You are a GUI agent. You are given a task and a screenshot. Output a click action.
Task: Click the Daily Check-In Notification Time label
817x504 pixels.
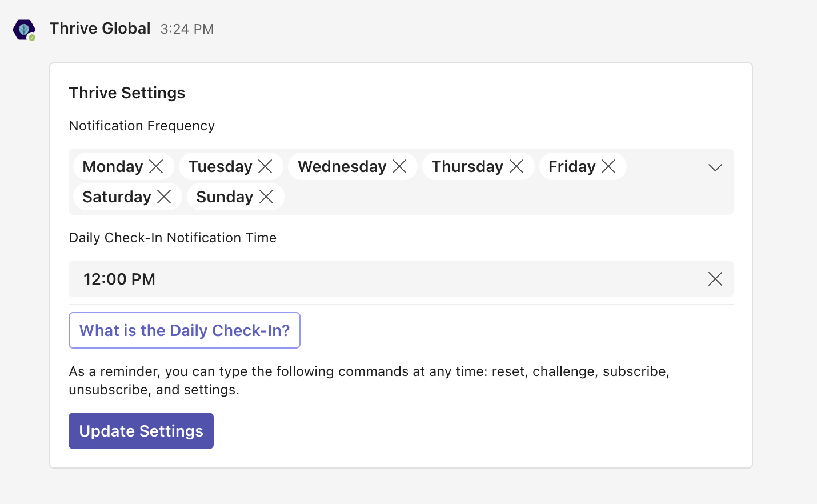coord(173,238)
